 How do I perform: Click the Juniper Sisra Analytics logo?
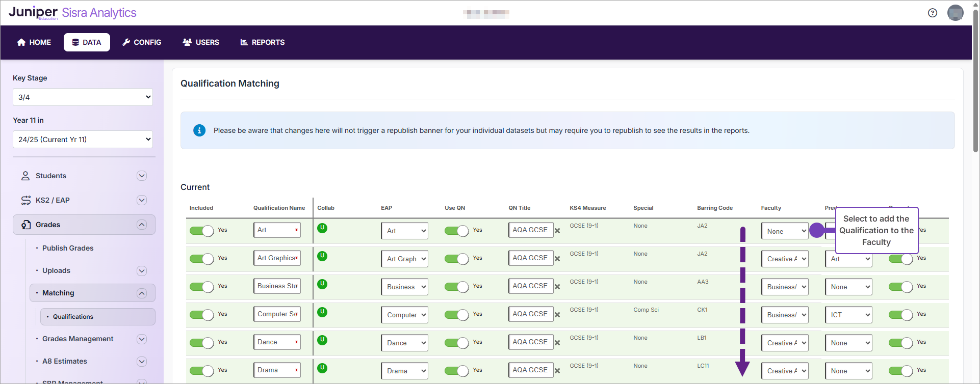(x=72, y=13)
